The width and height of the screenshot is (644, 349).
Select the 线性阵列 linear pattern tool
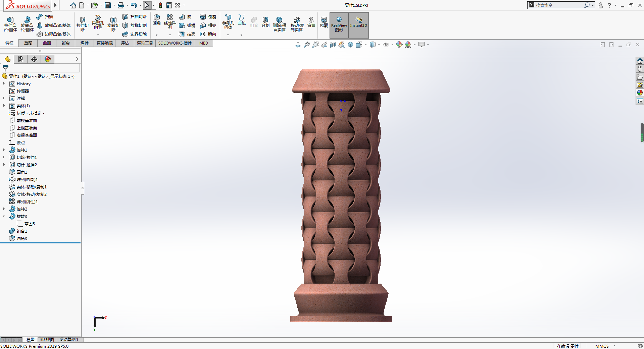pyautogui.click(x=170, y=22)
